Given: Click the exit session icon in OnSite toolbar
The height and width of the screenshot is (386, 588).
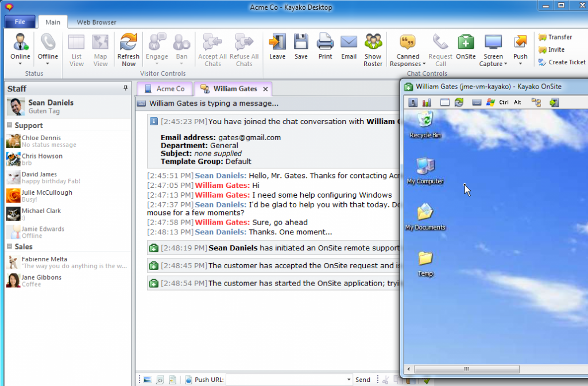Looking at the screenshot, I should [554, 102].
